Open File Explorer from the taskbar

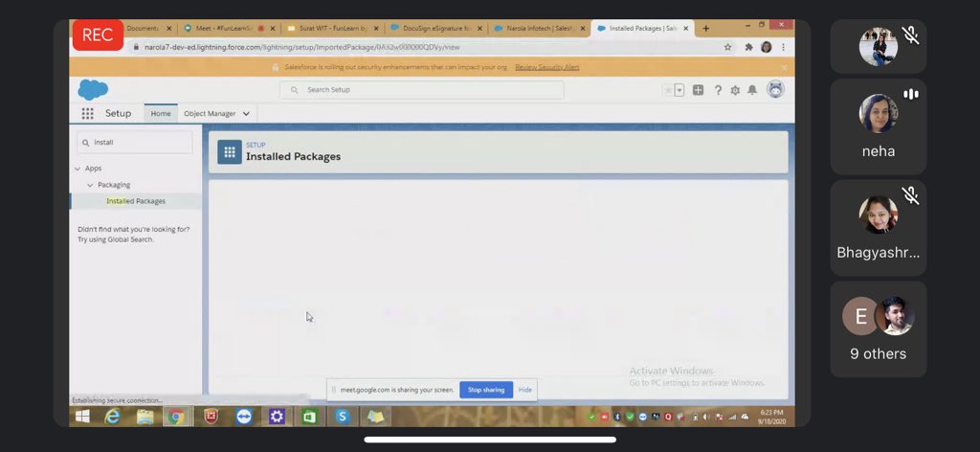(x=145, y=417)
